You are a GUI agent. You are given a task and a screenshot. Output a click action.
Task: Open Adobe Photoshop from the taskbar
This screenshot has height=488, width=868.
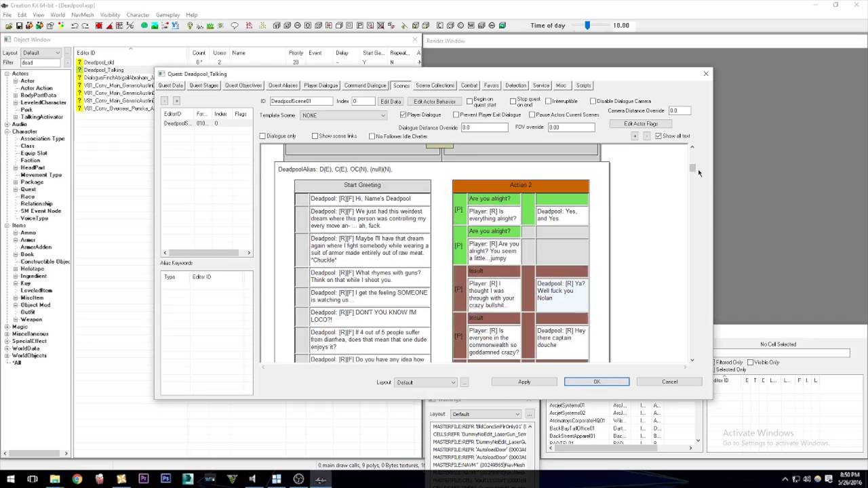[165, 479]
